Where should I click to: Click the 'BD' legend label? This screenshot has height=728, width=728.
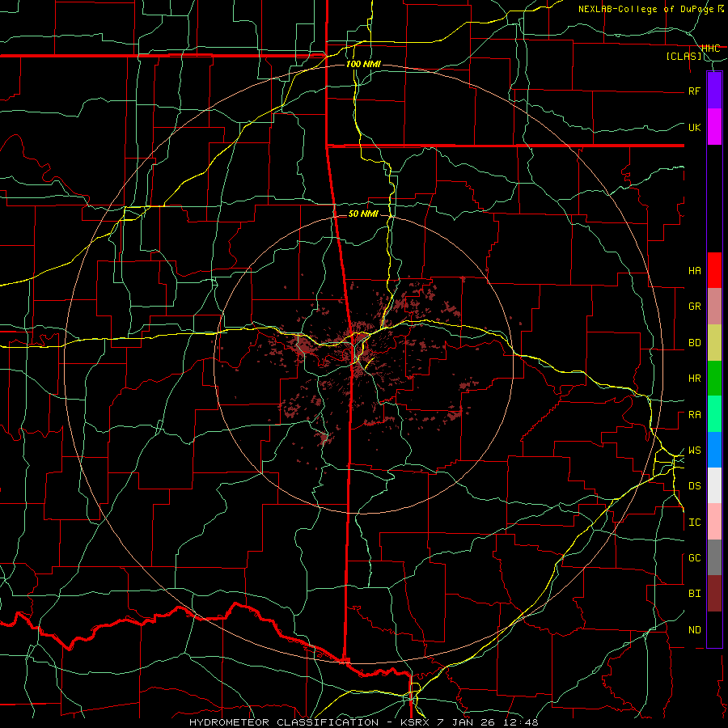[x=694, y=343]
